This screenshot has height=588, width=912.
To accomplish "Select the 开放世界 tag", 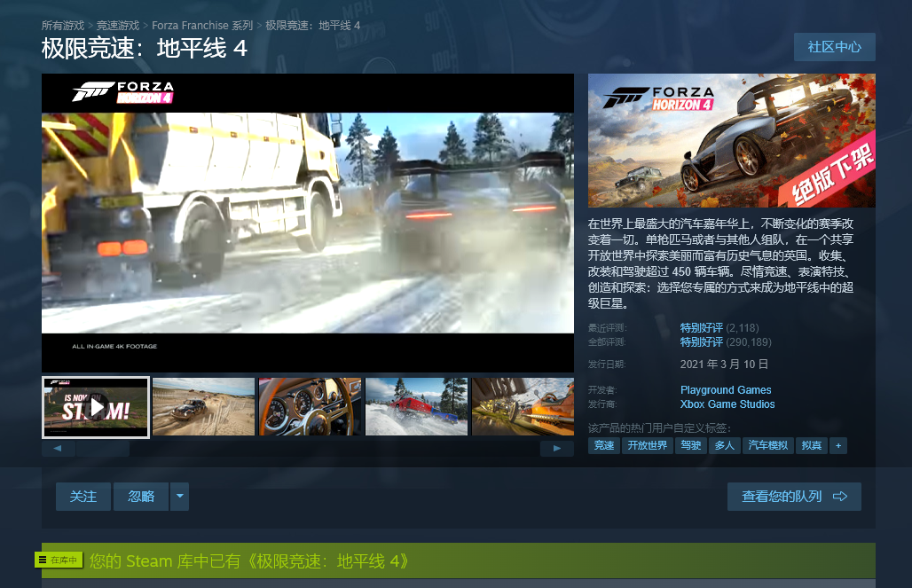I will click(x=648, y=445).
